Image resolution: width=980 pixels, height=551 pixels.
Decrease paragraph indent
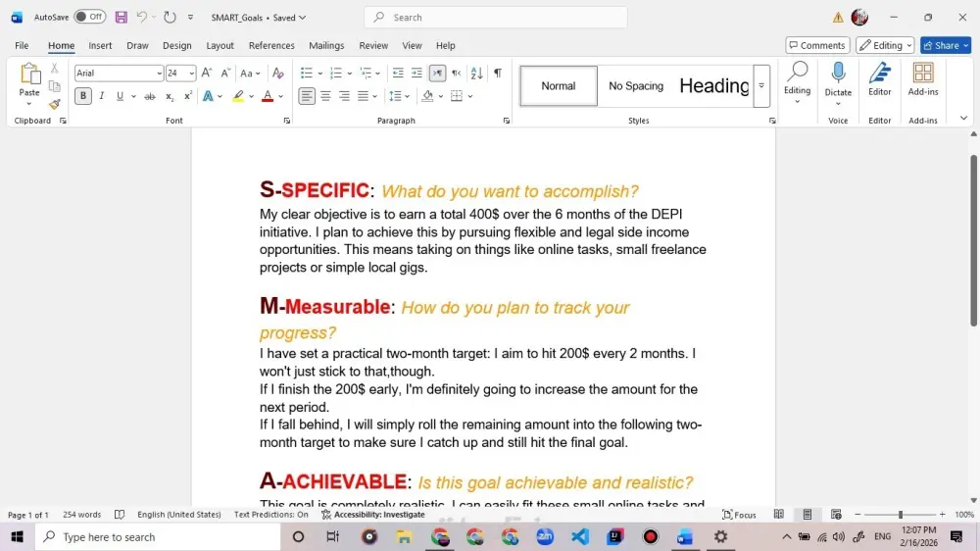[x=398, y=74]
